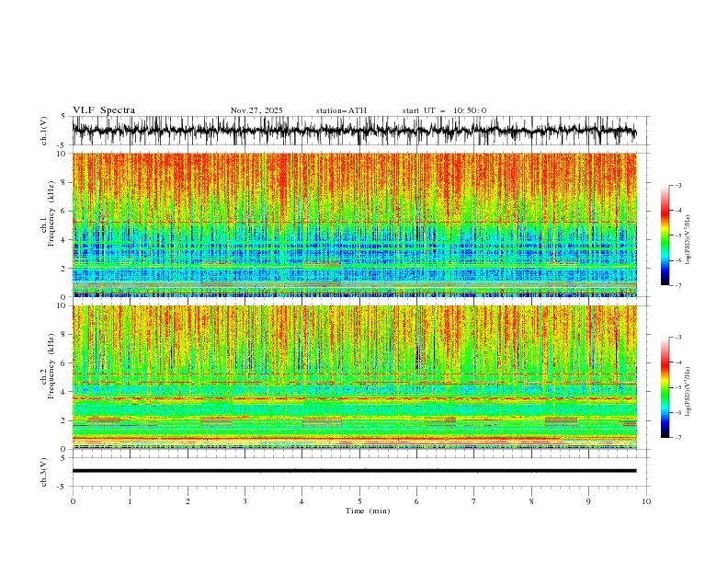Click time axis tick label "7"
The image size is (728, 563).
coord(474,501)
